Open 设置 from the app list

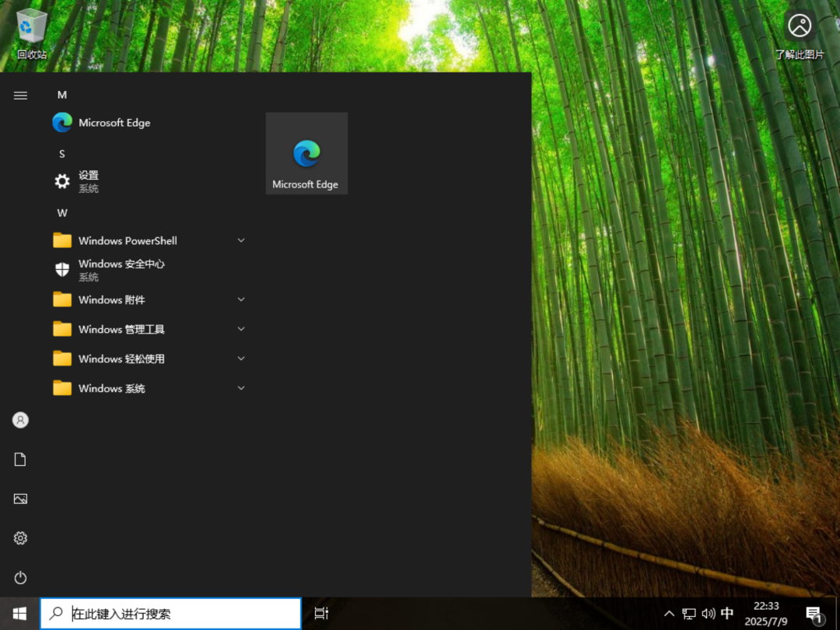tap(149, 181)
